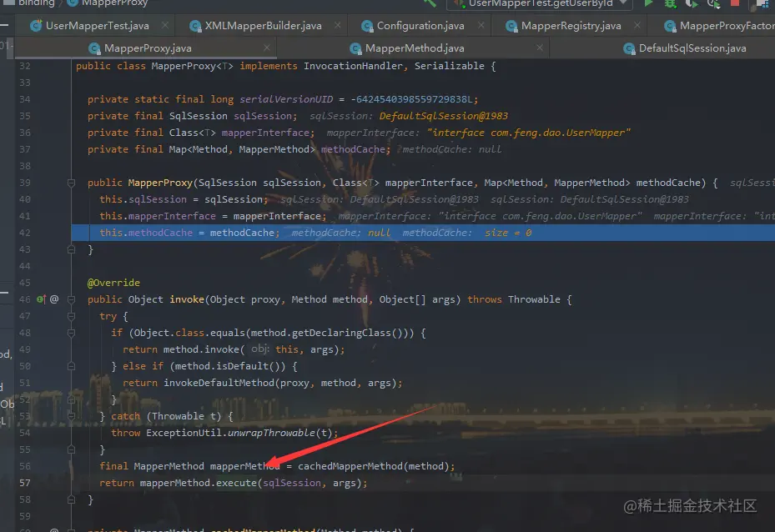Click execute call on line 57
The image size is (775, 532).
236,483
